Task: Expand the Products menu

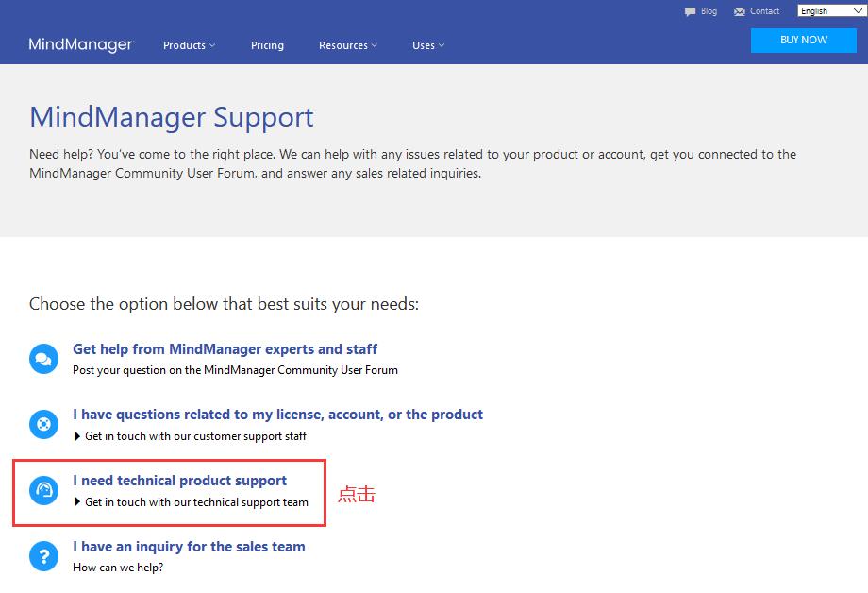Action: click(189, 45)
